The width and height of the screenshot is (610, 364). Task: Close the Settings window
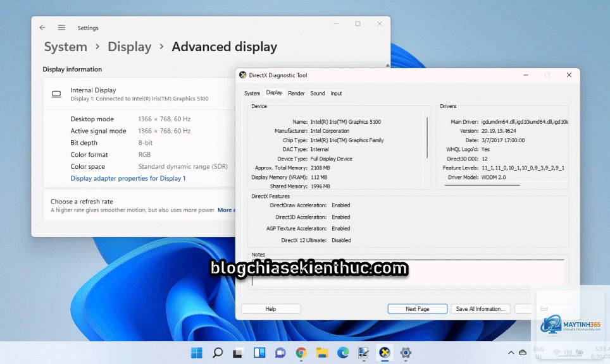[379, 23]
